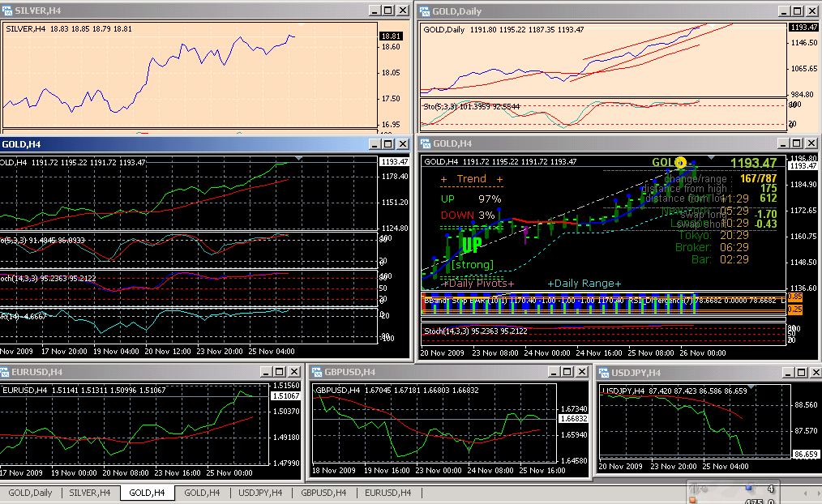Viewport: 822px width, 504px height.
Task: Maximize the USDJPY,H4 chart window
Action: (802, 373)
